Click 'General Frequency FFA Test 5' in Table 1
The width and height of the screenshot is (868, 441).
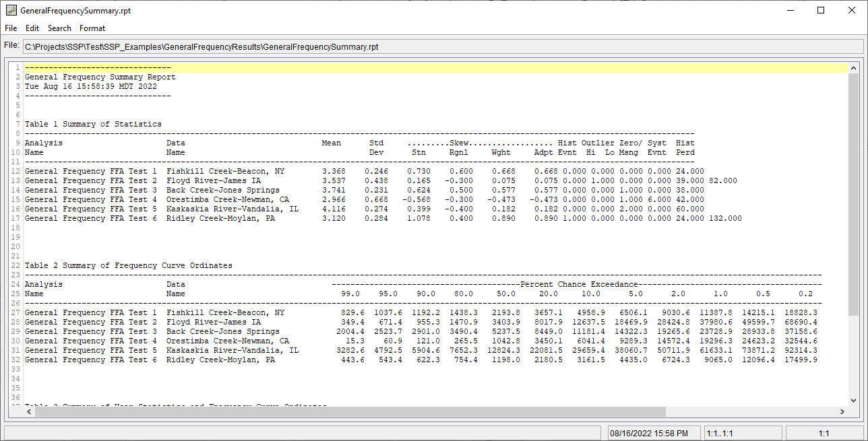pyautogui.click(x=91, y=209)
